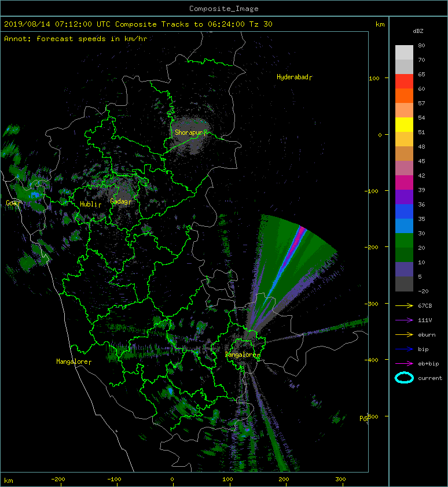Click the Composite_Image title text
Image resolution: width=448 pixels, height=487 pixels.
click(224, 9)
